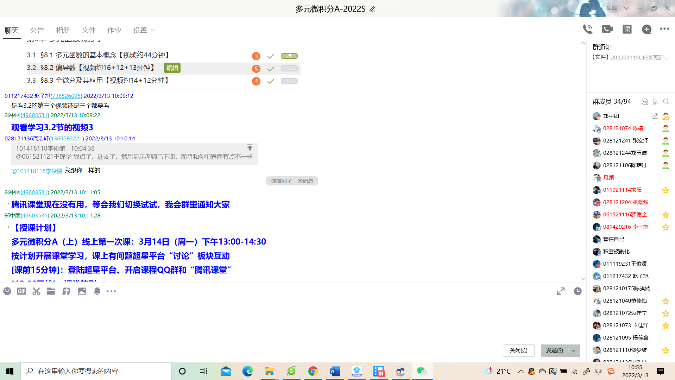The width and height of the screenshot is (675, 380).
Task: Switch to the 作业 homework tab
Action: pos(114,30)
